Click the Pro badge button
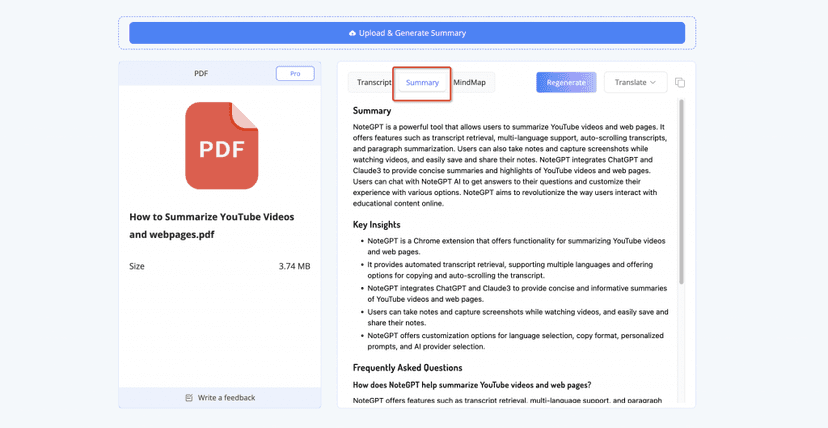Screen dimensions: 828x428 295,73
